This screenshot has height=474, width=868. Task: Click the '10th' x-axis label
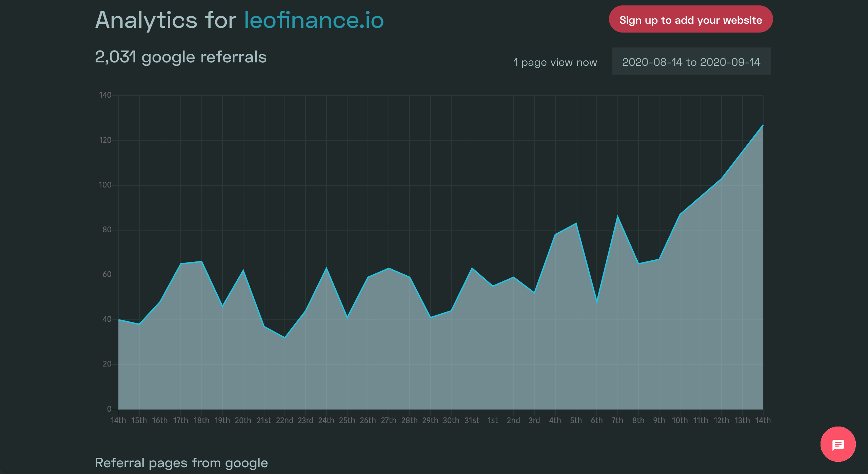tap(680, 420)
